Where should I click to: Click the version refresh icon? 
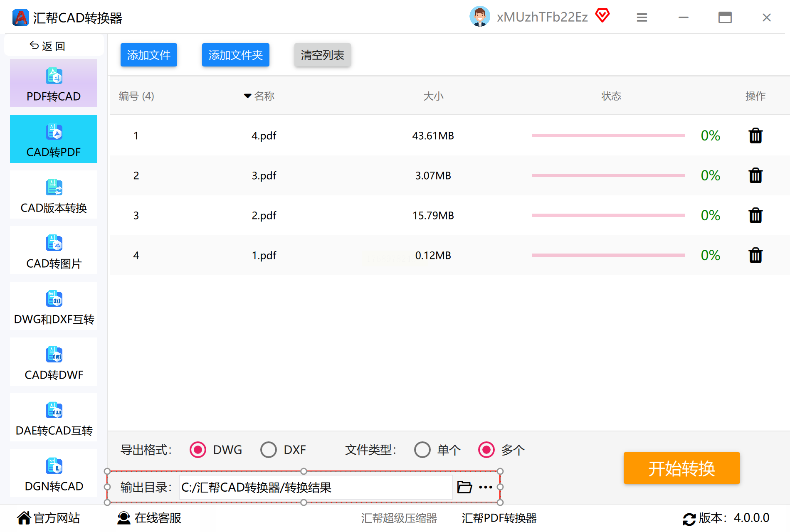(689, 519)
